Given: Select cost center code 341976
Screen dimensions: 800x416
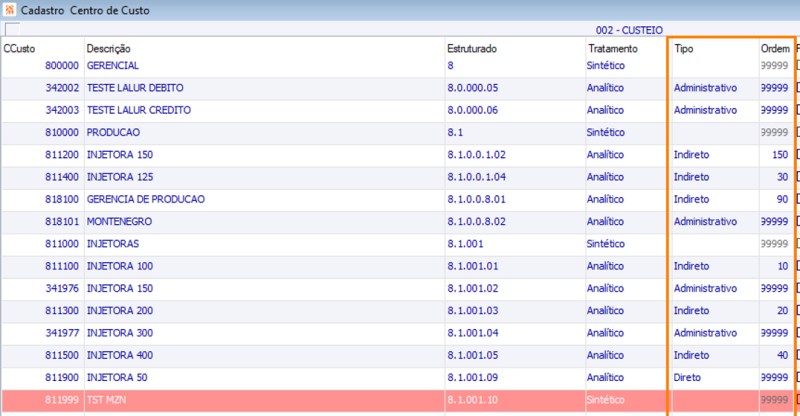Looking at the screenshot, I should click(62, 288).
